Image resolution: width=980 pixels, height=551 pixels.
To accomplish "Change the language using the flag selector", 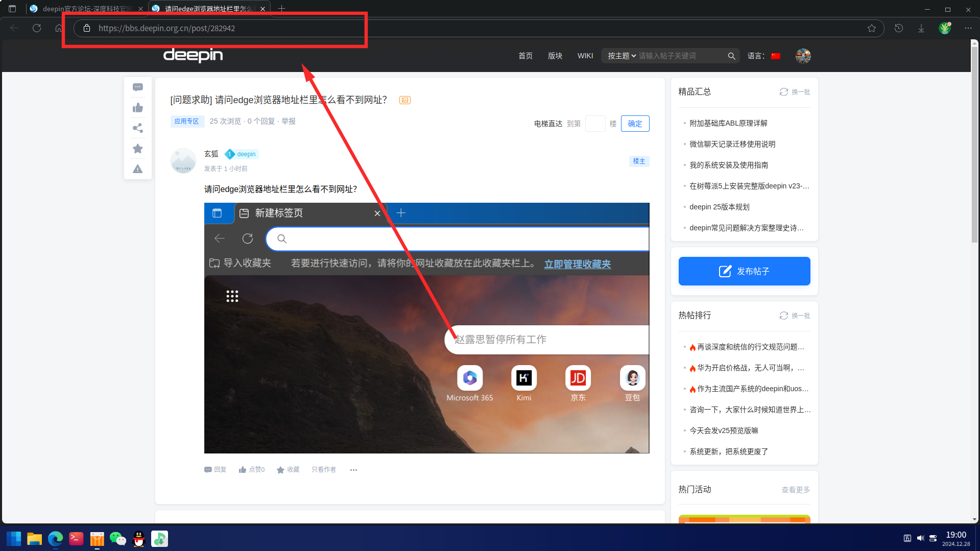I will (776, 56).
